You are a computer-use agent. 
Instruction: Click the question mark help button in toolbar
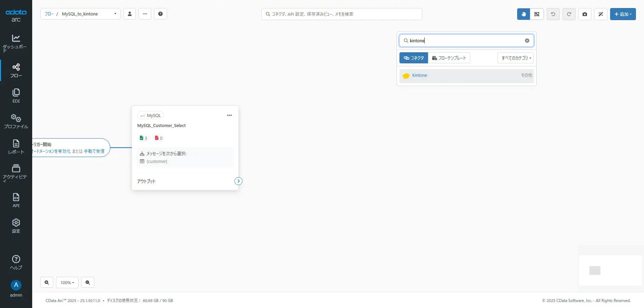tap(160, 14)
